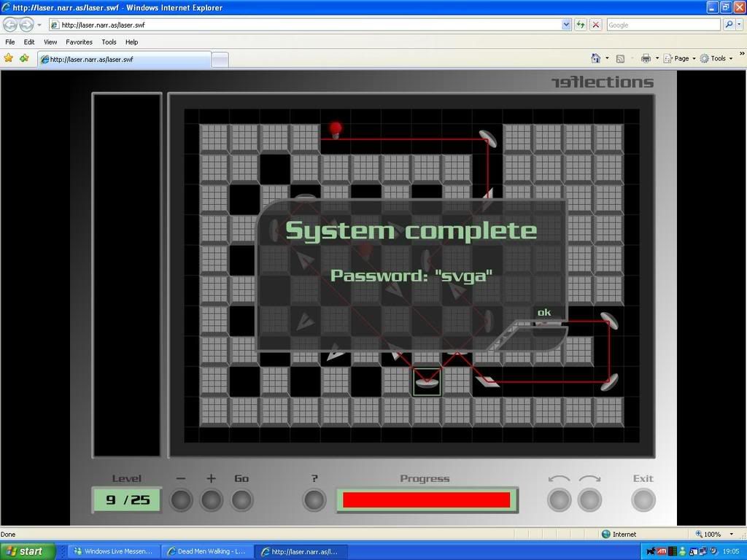This screenshot has height=560, width=747.
Task: Click the ok button in the System complete dialog
Action: click(x=544, y=313)
